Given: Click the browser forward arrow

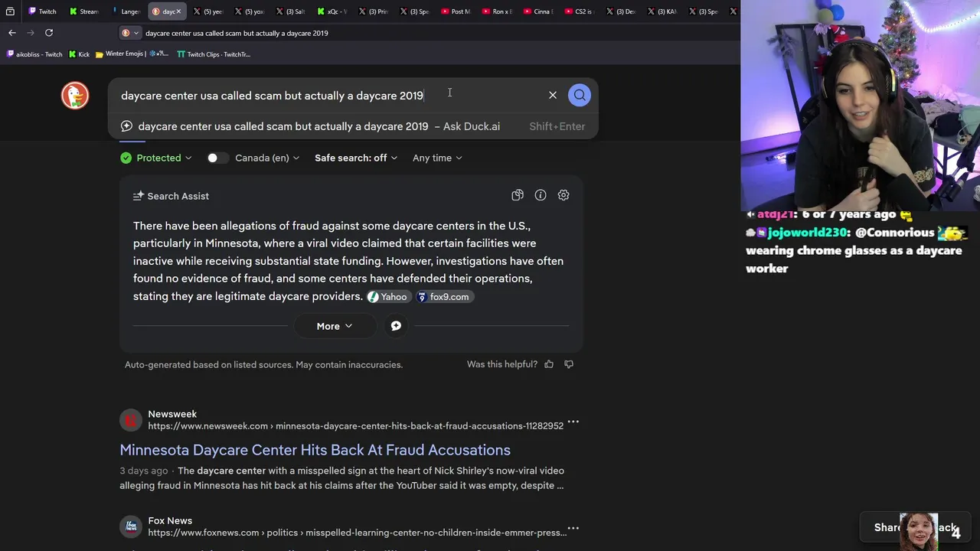Looking at the screenshot, I should click(x=30, y=33).
